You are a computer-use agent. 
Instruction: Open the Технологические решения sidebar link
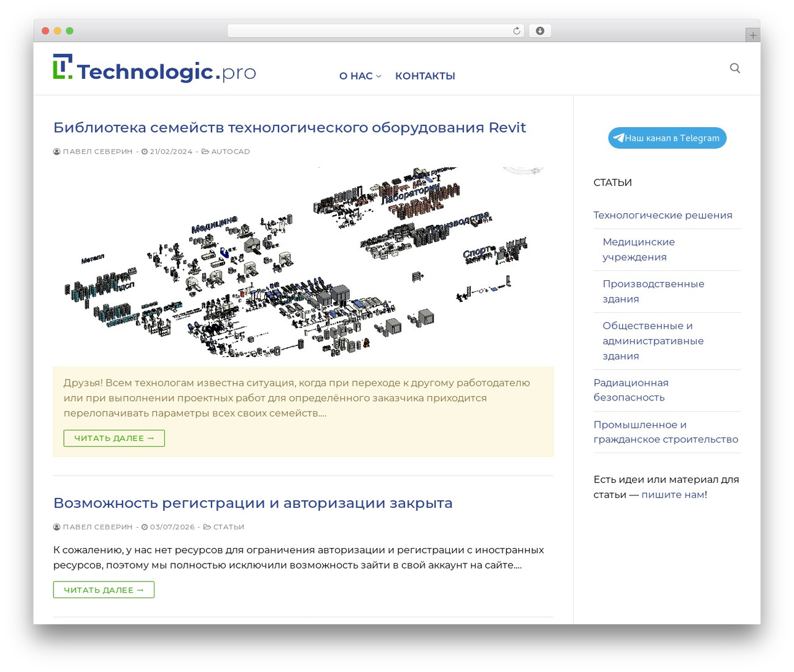click(x=662, y=215)
